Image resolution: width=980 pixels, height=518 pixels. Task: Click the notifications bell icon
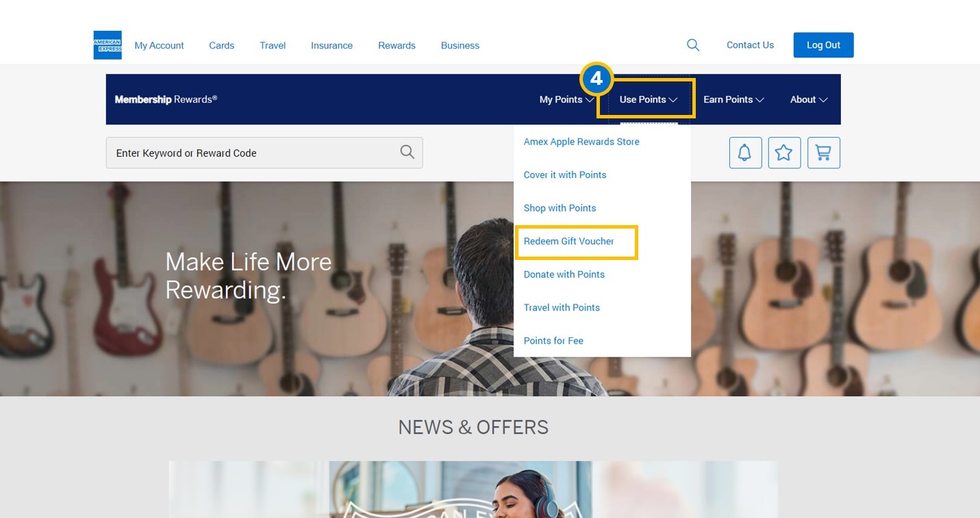(x=745, y=153)
